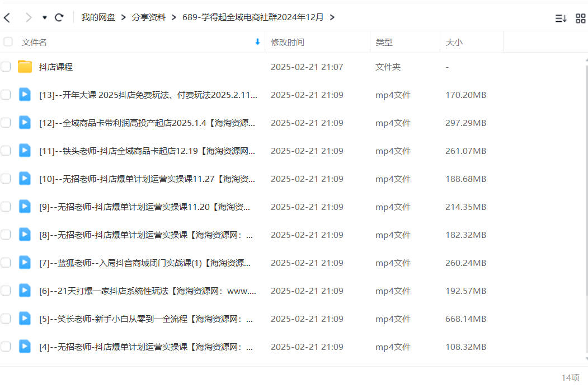Navigate to 分享资料 breadcrumb

pyautogui.click(x=148, y=17)
